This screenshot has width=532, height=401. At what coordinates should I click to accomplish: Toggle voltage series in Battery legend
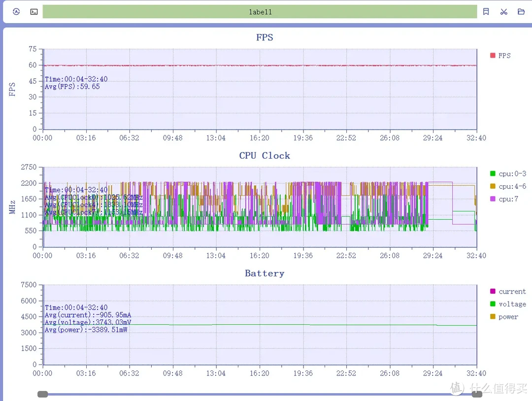click(x=508, y=304)
